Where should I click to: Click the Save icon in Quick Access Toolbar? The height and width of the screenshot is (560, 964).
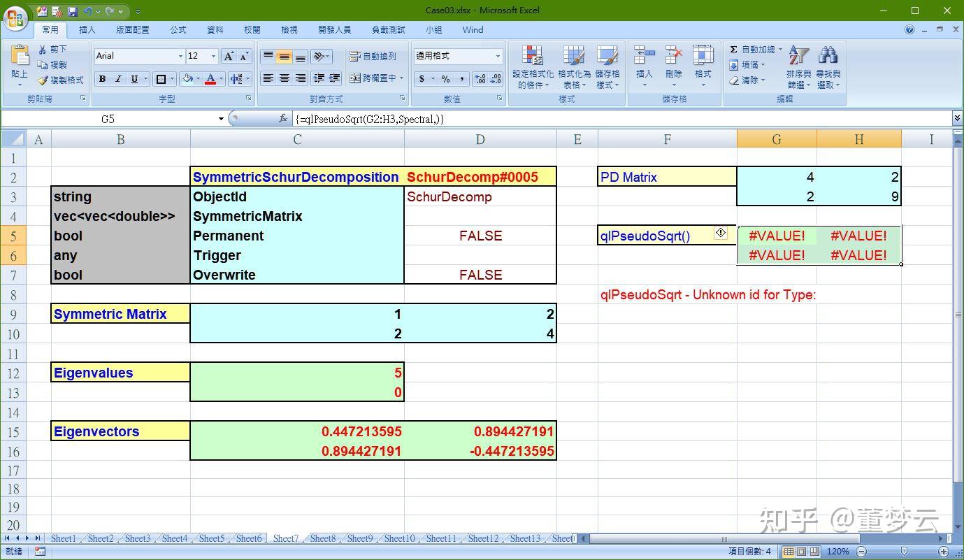coord(73,10)
